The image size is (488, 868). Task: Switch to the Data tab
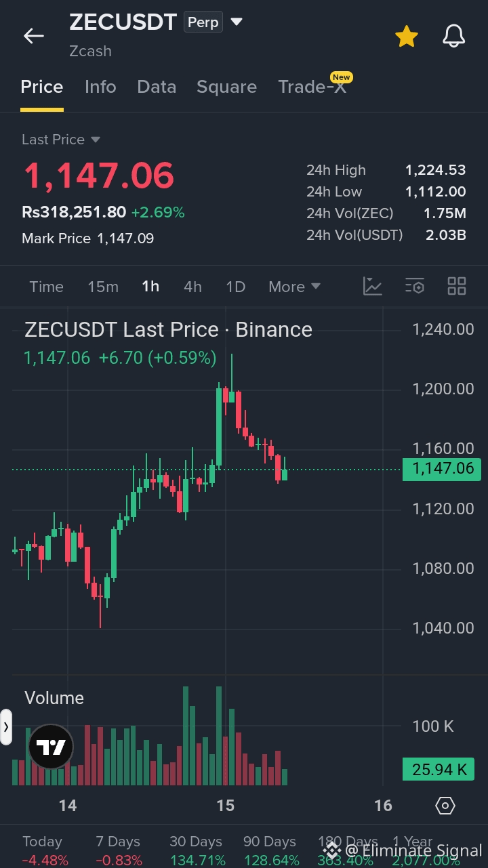(x=157, y=87)
